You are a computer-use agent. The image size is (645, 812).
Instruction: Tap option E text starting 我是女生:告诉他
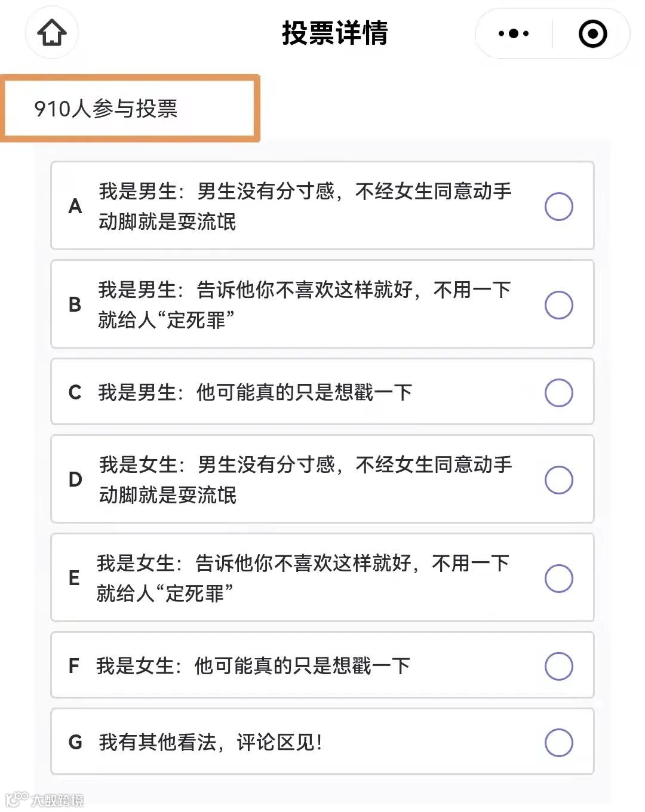[302, 579]
